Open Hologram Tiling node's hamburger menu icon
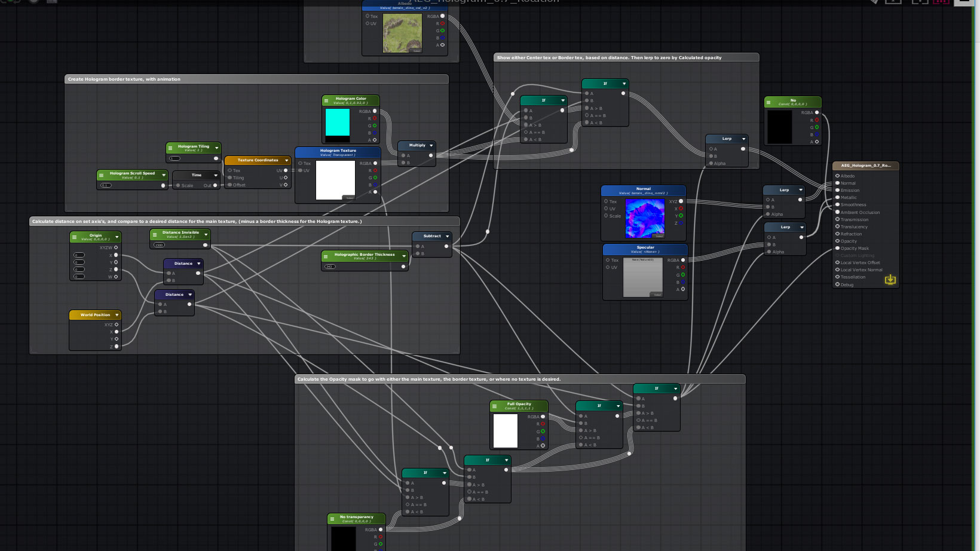 pyautogui.click(x=170, y=148)
